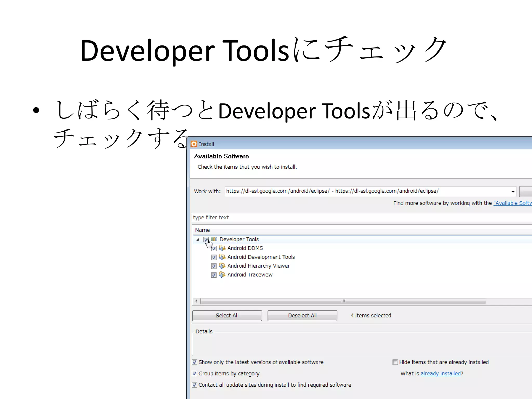Toggle Group items by category checkbox
532x399 pixels.
(195, 374)
